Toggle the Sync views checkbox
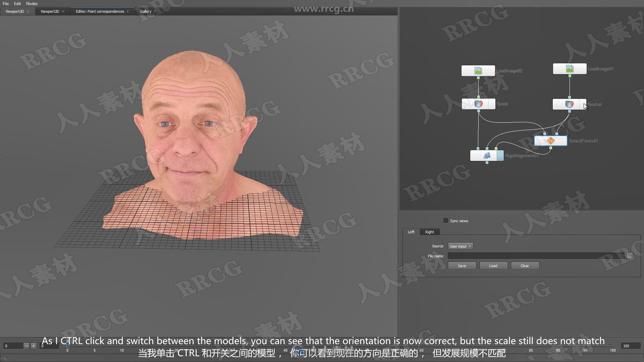The image size is (644, 362). tap(446, 221)
